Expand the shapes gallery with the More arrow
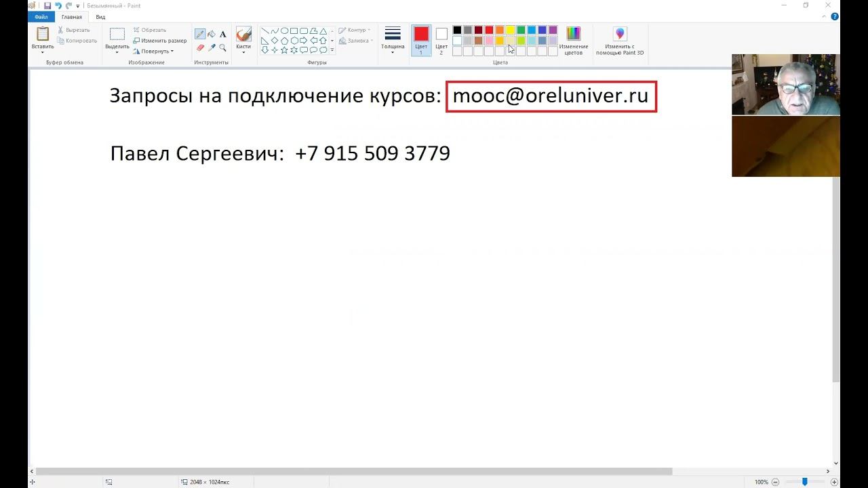Image resolution: width=868 pixels, height=488 pixels. [x=332, y=50]
